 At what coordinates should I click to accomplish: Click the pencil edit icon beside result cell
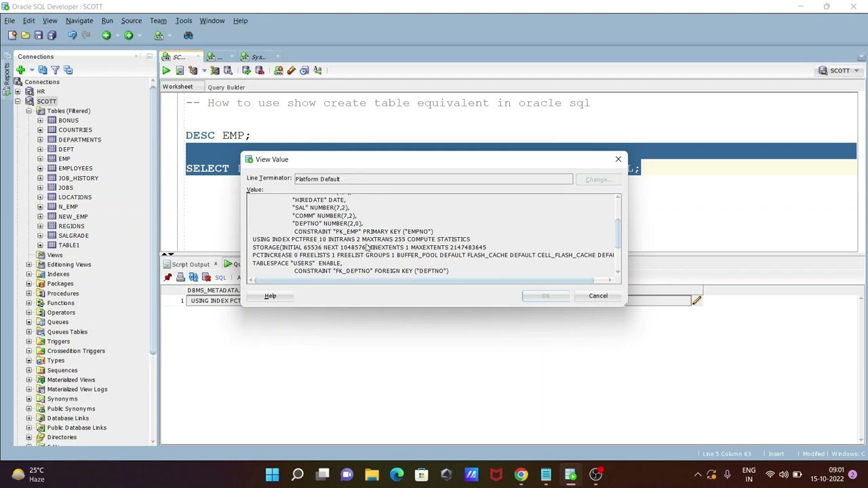pos(696,300)
